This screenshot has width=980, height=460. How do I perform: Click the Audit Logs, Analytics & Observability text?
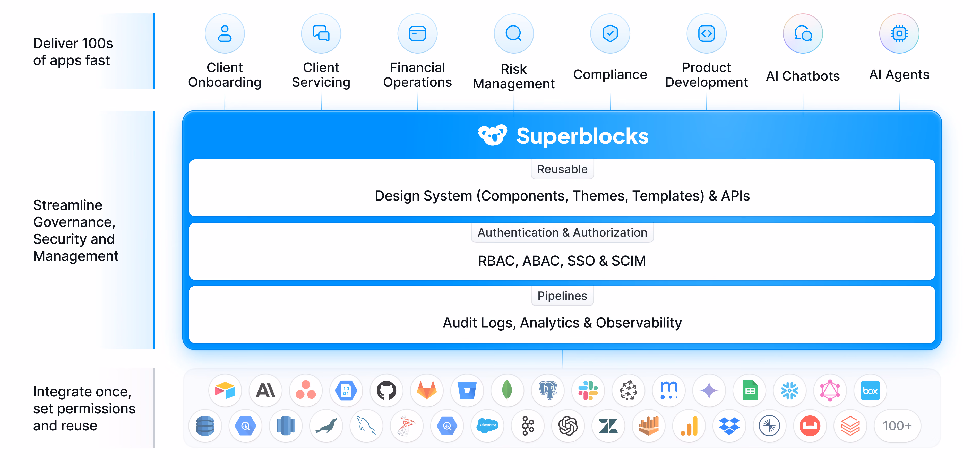[562, 323]
